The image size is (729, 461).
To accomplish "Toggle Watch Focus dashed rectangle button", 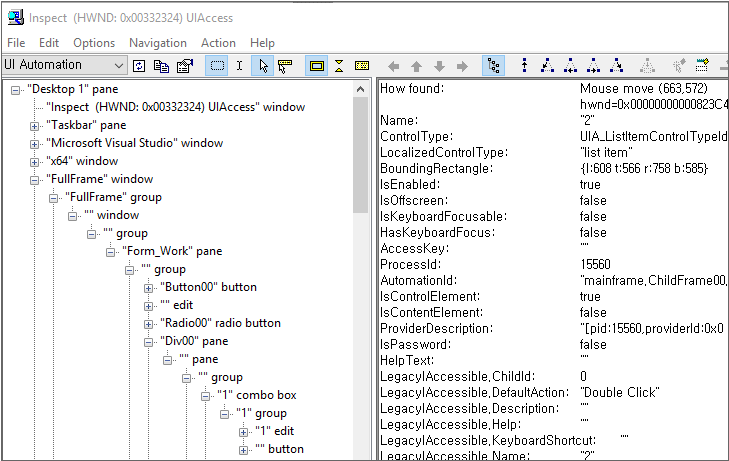I will [x=216, y=66].
